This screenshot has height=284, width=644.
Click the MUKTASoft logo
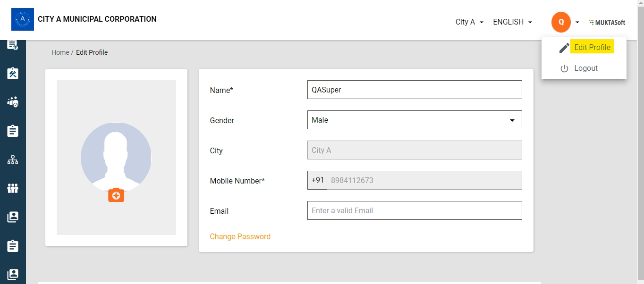[607, 22]
